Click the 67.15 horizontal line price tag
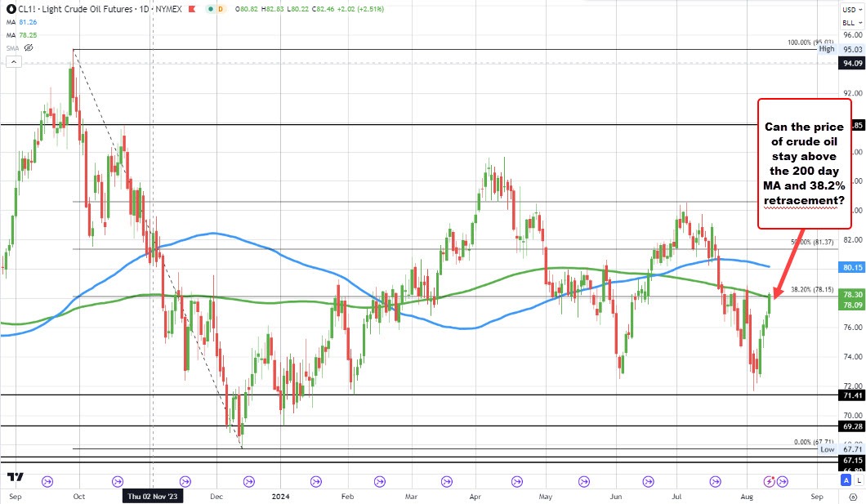 point(852,460)
